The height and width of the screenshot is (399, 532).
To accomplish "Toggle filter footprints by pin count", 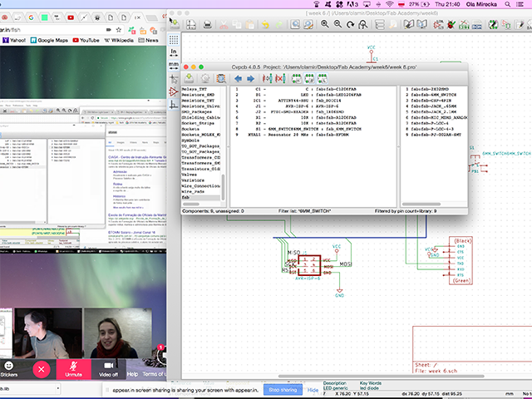I will [x=309, y=79].
